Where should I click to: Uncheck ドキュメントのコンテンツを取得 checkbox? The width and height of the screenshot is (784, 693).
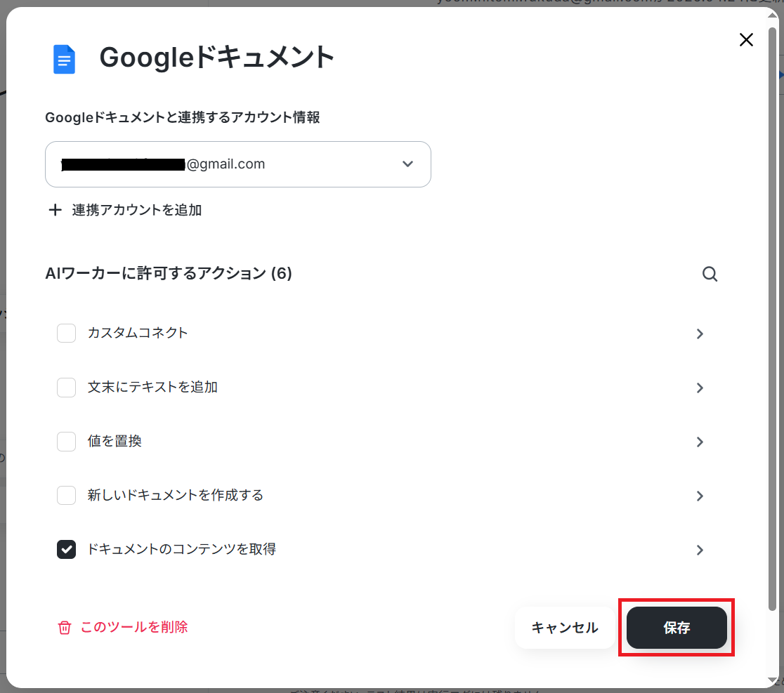pos(67,550)
